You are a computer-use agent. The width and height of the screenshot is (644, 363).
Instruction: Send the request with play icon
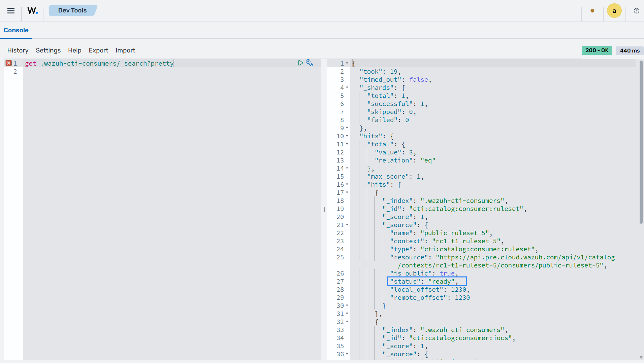point(300,63)
